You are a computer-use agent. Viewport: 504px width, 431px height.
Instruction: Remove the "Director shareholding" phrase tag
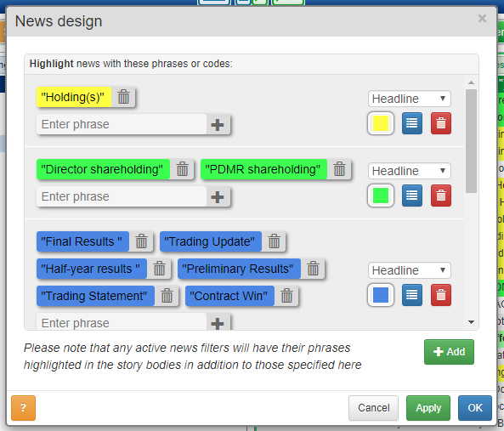(x=182, y=169)
